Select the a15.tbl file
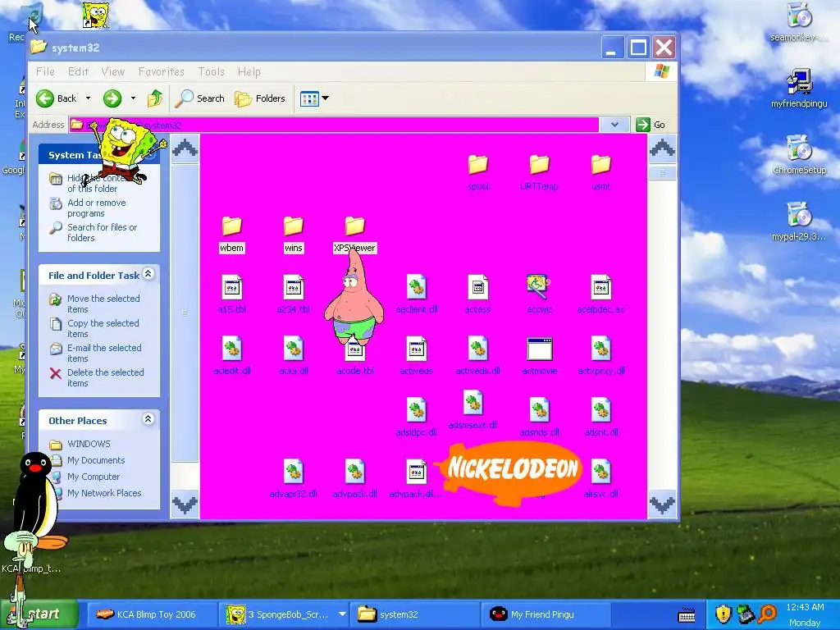 coord(231,294)
